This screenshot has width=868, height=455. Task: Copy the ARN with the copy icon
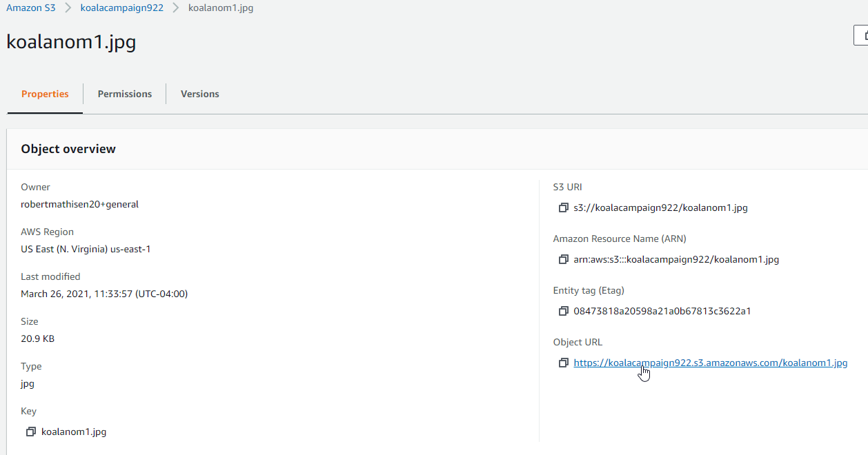click(563, 259)
